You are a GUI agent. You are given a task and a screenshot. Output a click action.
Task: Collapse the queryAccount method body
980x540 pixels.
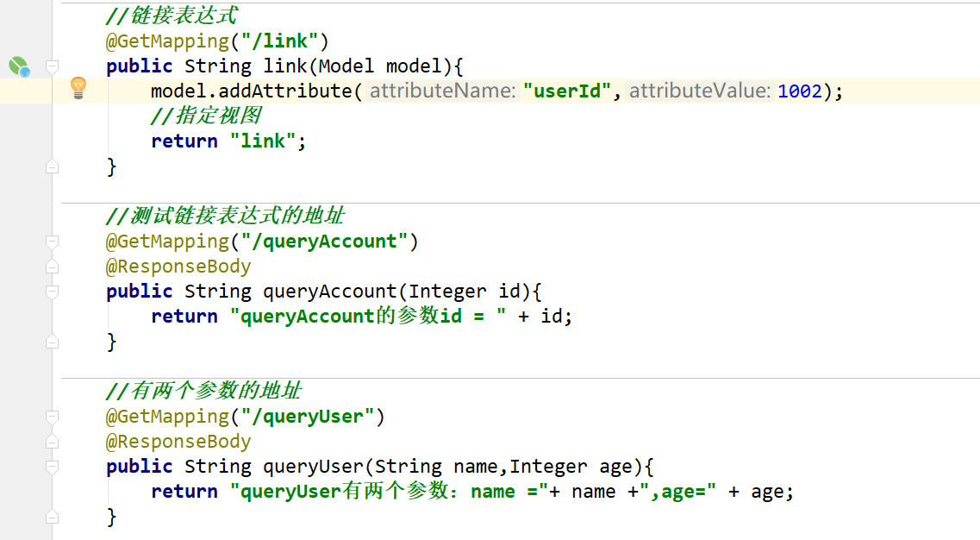click(52, 291)
